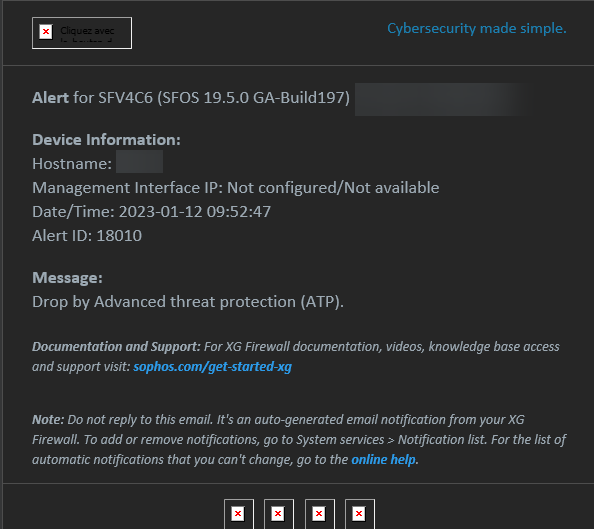Follow the "online help" link
Image resolution: width=594 pixels, height=529 pixels.
pyautogui.click(x=383, y=459)
